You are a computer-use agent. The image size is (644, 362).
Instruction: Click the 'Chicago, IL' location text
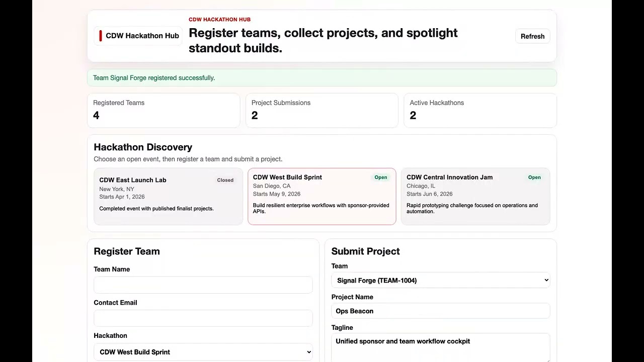(421, 186)
